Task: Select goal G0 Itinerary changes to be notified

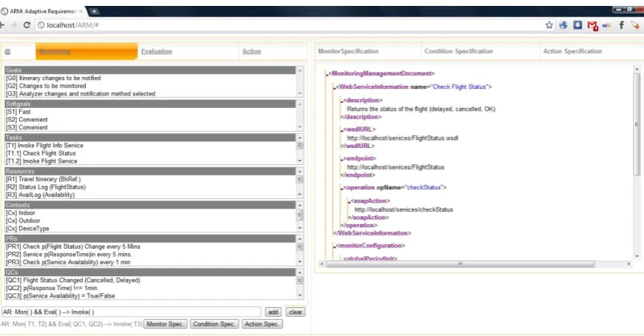Action: point(150,78)
